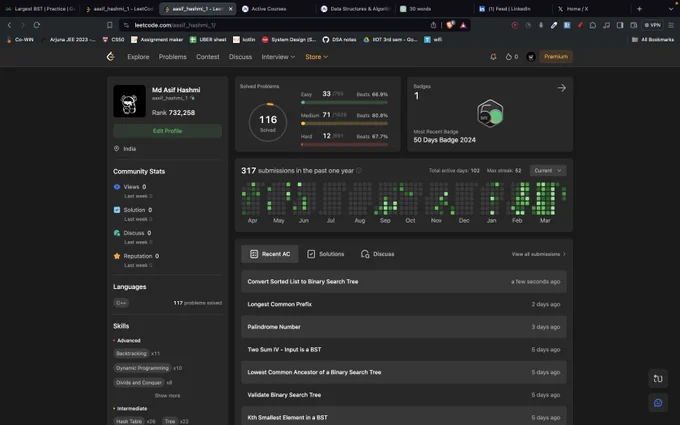Open Problems in the navbar

173,57
